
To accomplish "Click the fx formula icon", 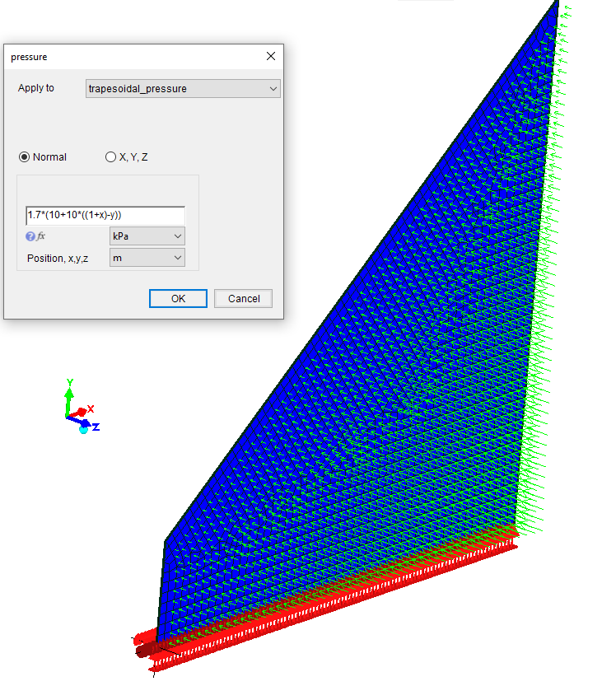I will 40,236.
